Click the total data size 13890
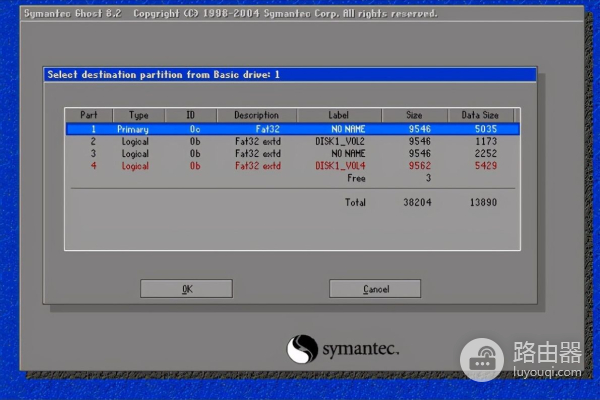 pos(484,202)
